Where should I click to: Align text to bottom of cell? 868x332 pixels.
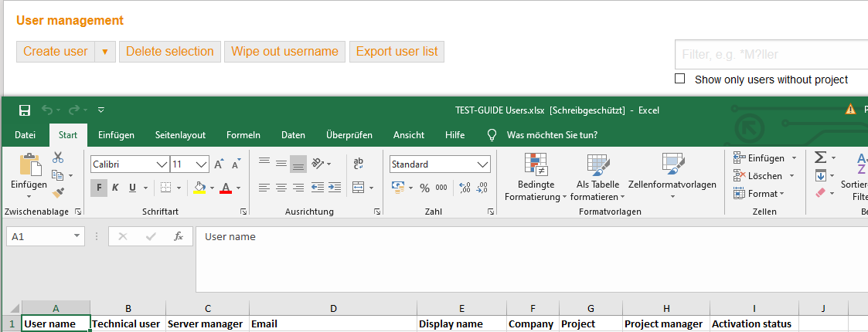(298, 164)
